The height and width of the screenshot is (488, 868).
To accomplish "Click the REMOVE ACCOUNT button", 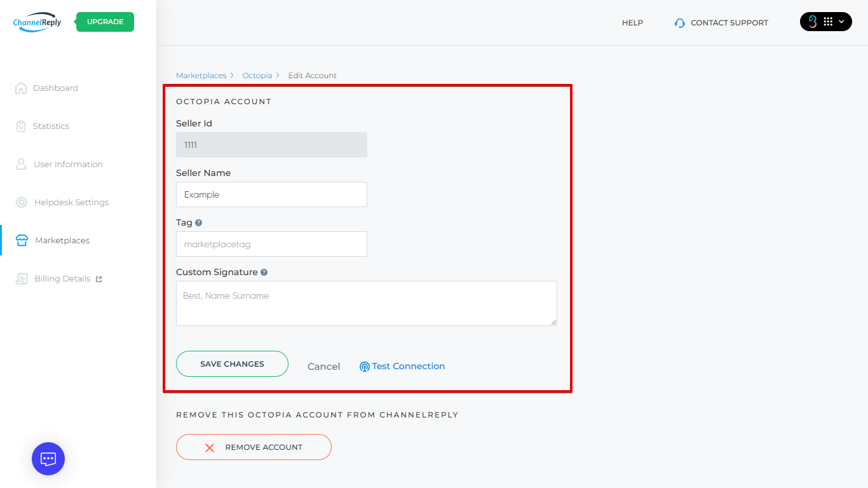I will point(254,447).
